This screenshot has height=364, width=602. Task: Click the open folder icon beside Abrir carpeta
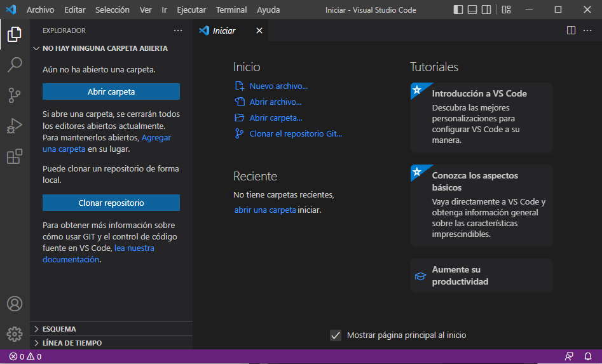[240, 118]
